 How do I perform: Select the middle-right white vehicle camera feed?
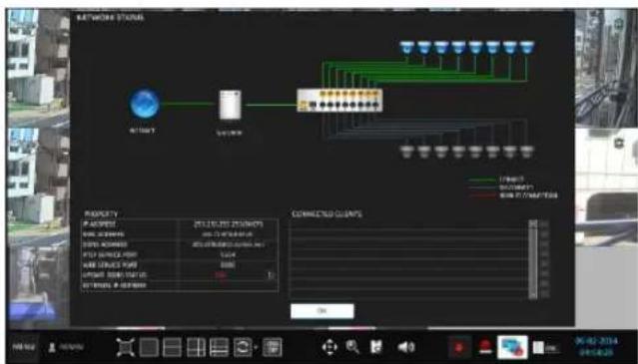[x=606, y=186]
